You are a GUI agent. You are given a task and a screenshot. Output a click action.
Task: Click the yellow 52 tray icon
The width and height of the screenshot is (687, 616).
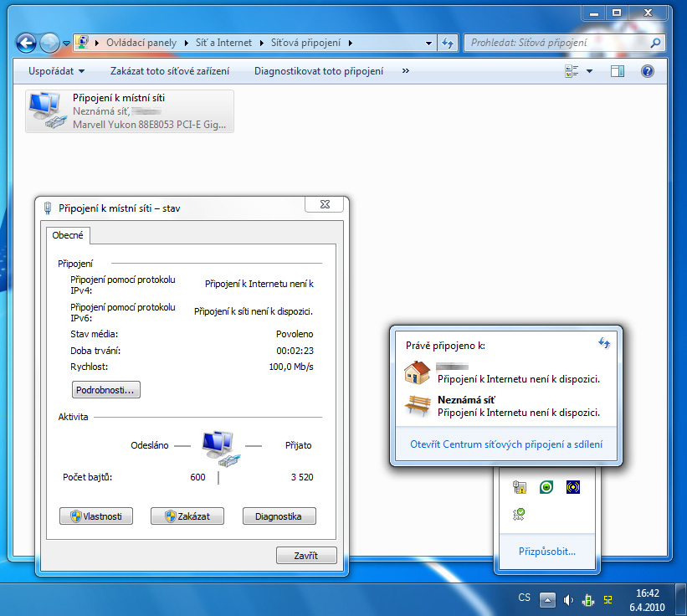608,600
